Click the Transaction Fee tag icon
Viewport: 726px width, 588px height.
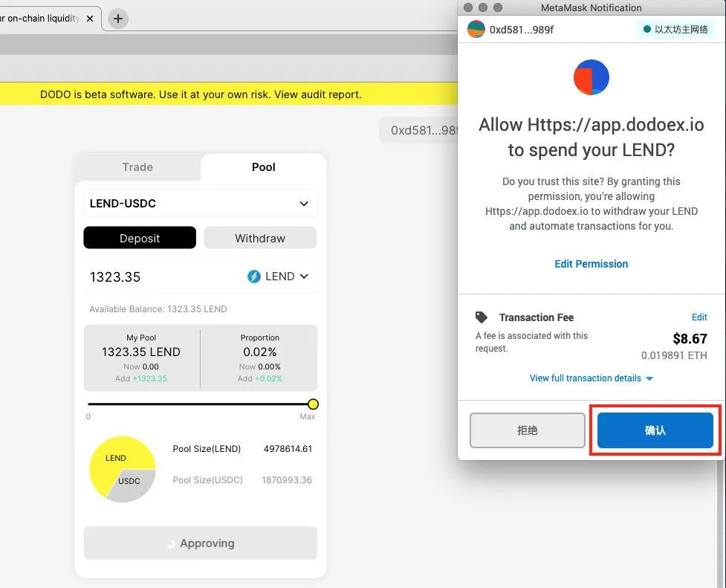point(482,317)
